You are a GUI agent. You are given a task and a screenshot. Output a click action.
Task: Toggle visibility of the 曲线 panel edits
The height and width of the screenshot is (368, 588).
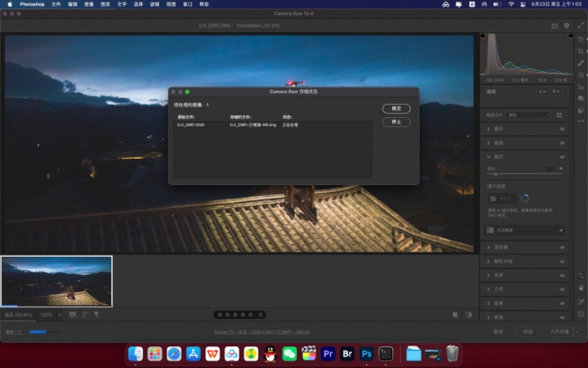(x=562, y=143)
